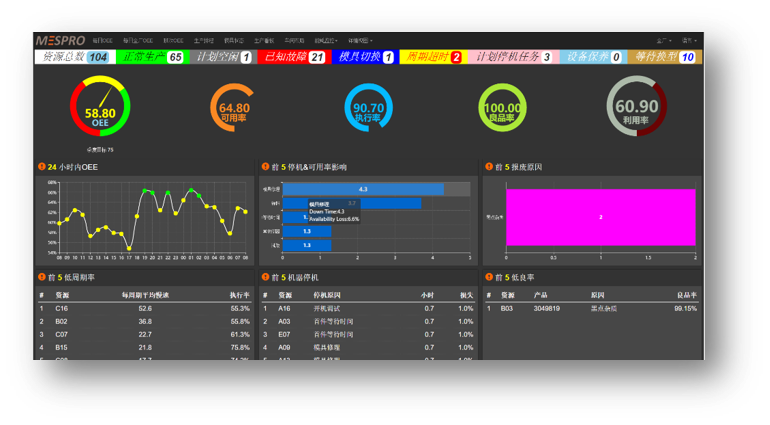The height and width of the screenshot is (425, 770).
Task: Click the MESPRO logo
Action: click(x=59, y=41)
